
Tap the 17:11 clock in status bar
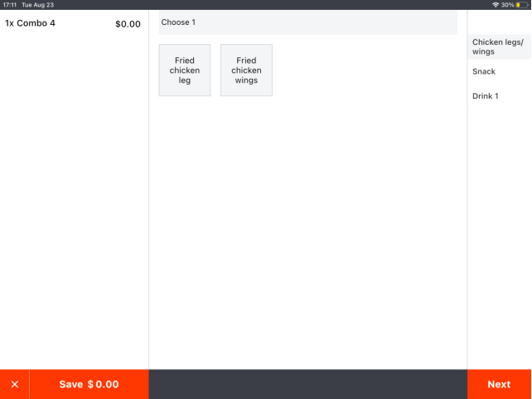pos(9,5)
